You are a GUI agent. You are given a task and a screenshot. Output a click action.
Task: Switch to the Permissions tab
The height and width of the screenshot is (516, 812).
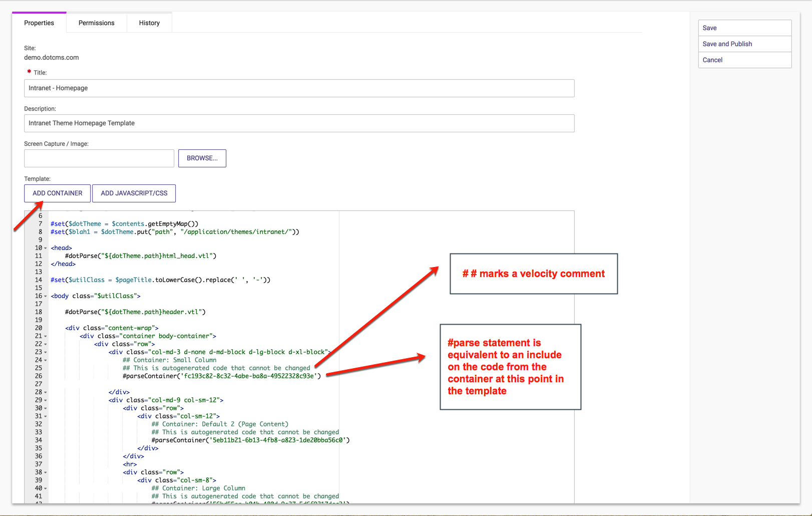click(x=96, y=23)
